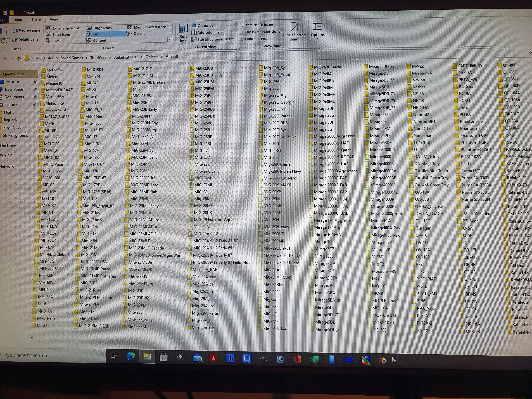Click Hide selected items
The width and height of the screenshot is (532, 399).
pyautogui.click(x=294, y=32)
